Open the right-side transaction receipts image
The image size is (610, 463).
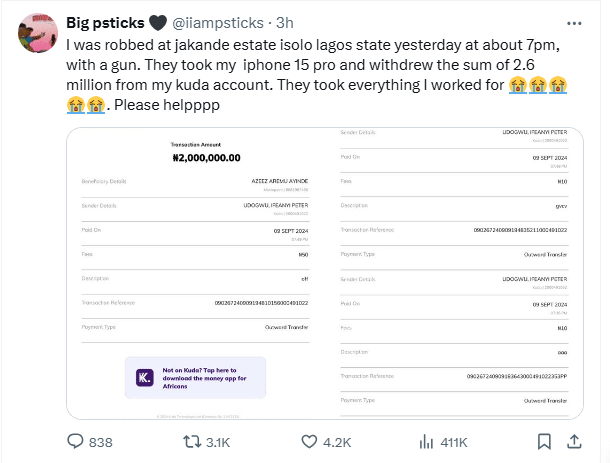tap(461, 270)
